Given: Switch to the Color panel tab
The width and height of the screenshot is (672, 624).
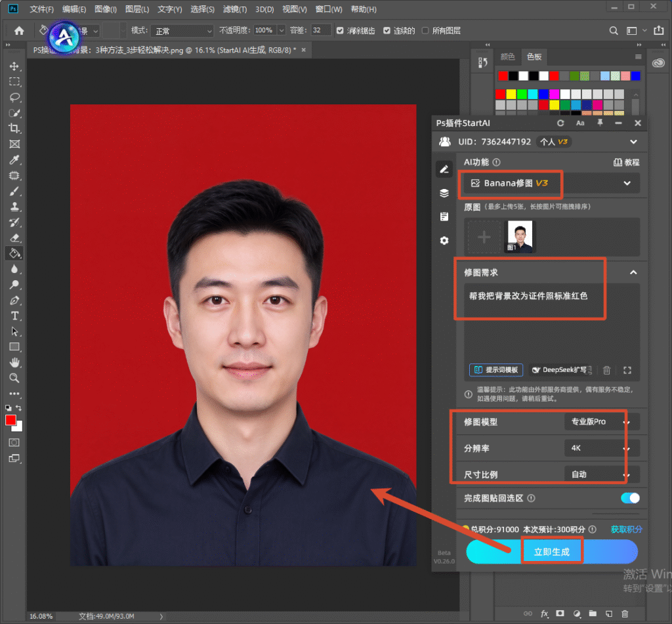Looking at the screenshot, I should tap(507, 57).
